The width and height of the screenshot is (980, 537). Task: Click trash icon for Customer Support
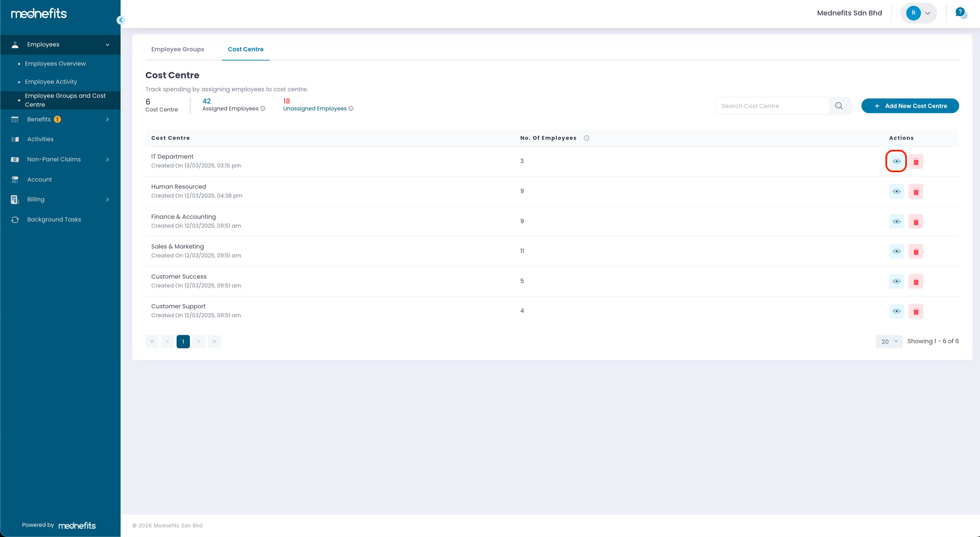(916, 311)
